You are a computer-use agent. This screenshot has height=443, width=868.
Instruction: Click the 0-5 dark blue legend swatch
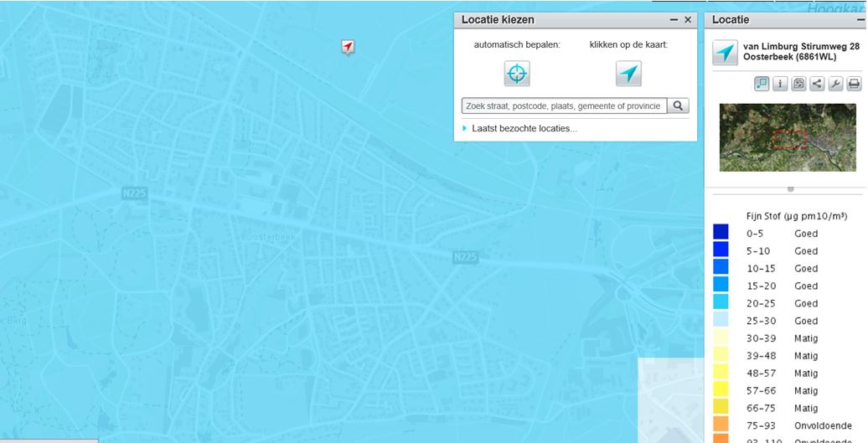point(721,232)
